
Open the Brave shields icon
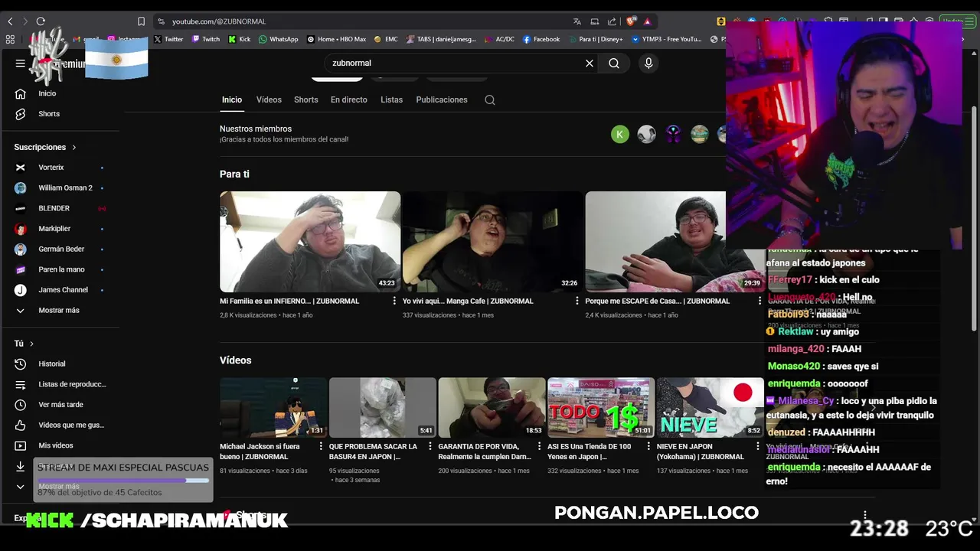(x=631, y=21)
